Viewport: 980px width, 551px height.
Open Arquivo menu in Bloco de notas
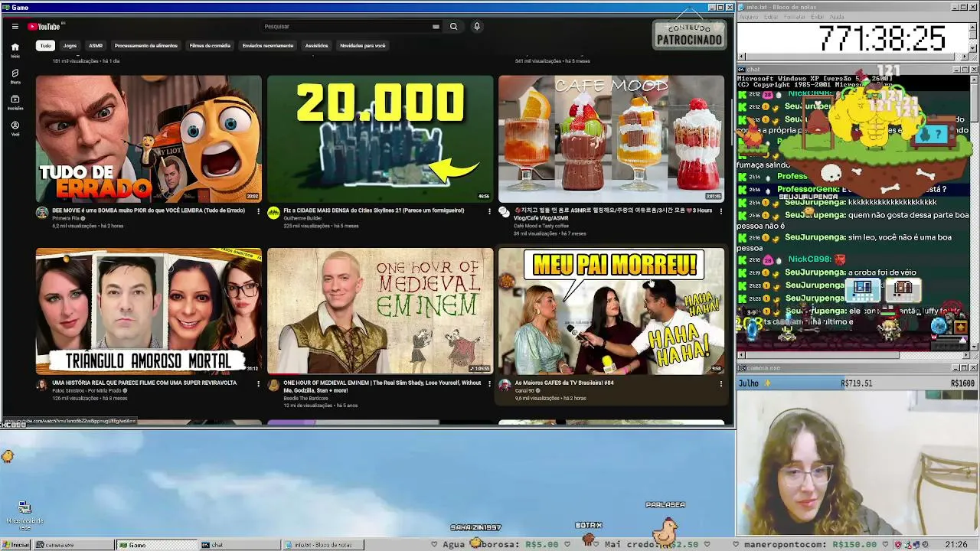(748, 17)
